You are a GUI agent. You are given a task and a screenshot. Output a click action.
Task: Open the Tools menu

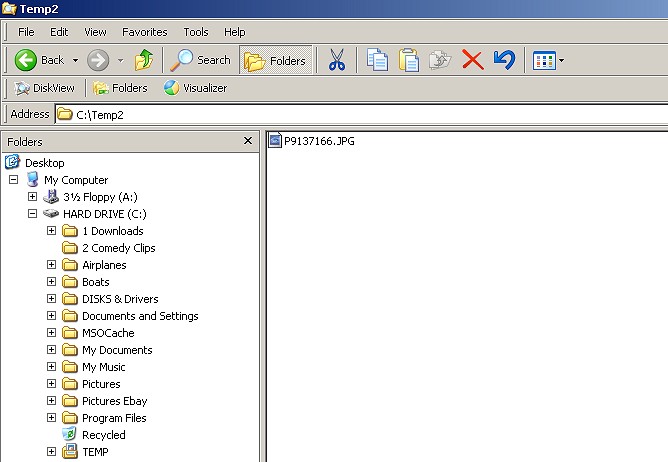point(196,32)
